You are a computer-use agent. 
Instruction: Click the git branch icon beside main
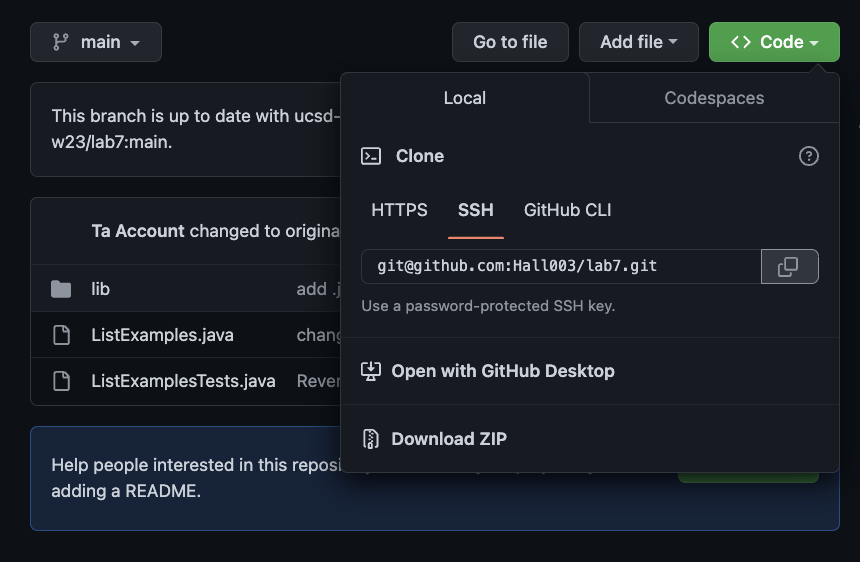pos(60,42)
